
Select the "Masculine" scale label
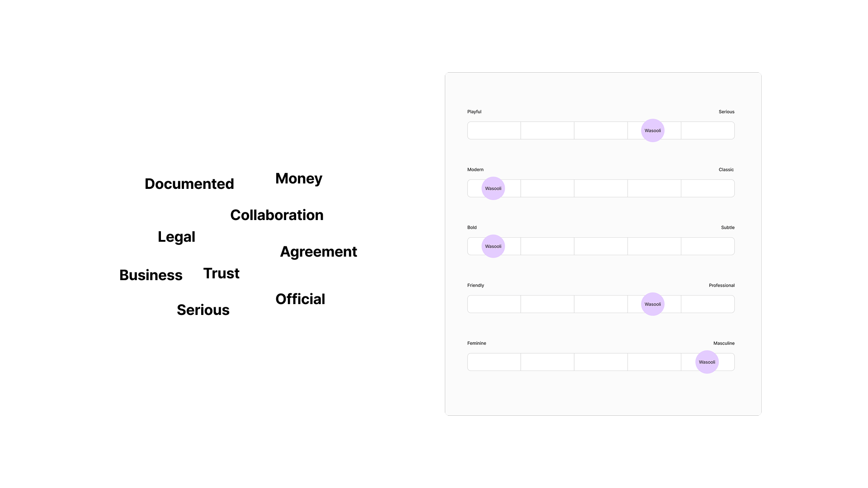(724, 343)
